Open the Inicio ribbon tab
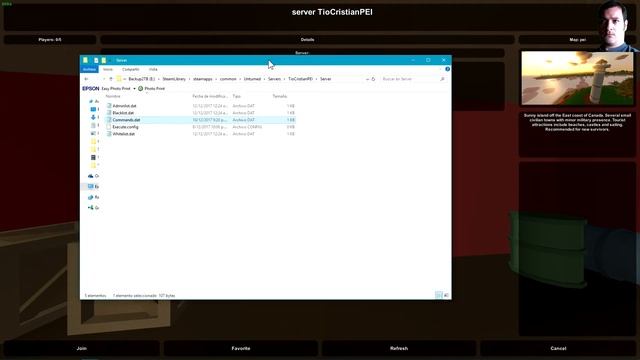This screenshot has width=640, height=360. click(108, 69)
